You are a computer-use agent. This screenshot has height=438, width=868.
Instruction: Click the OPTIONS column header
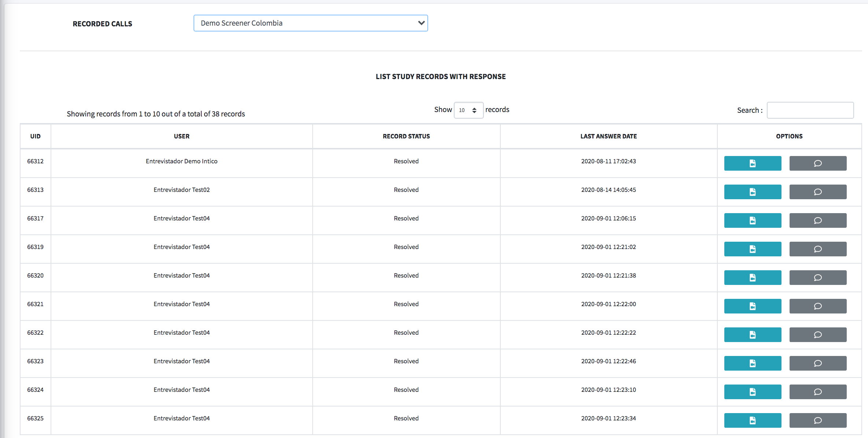point(789,136)
